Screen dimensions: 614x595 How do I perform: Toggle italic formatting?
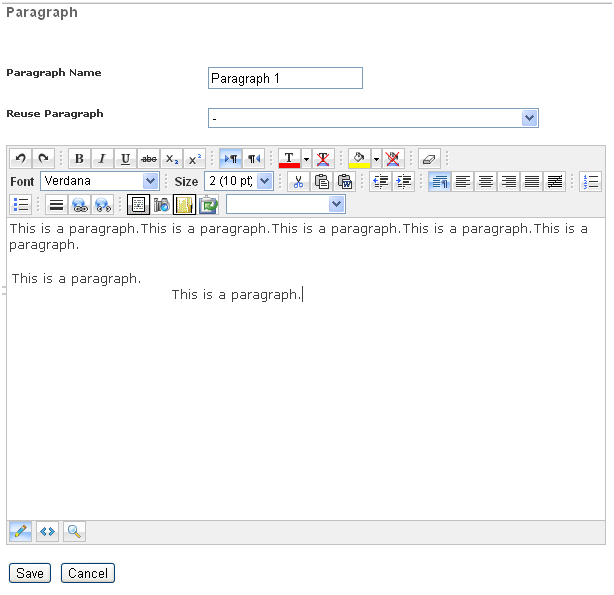point(102,158)
